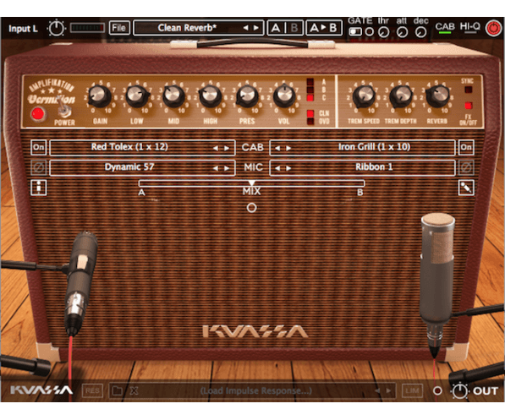Image resolution: width=505 pixels, height=420 pixels.
Task: Previous cabinet arrow for Iron Grill
Action: tap(277, 148)
